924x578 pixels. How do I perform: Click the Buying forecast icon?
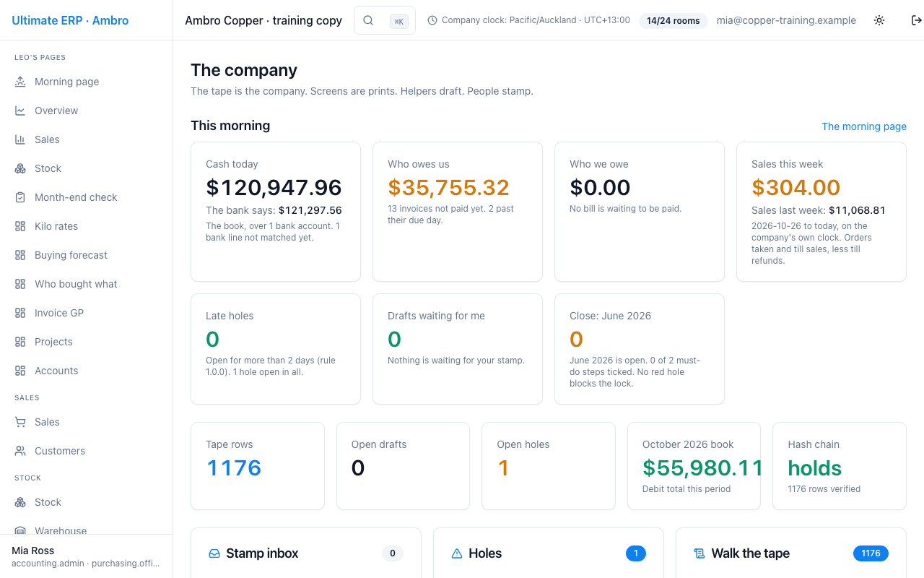tap(20, 255)
